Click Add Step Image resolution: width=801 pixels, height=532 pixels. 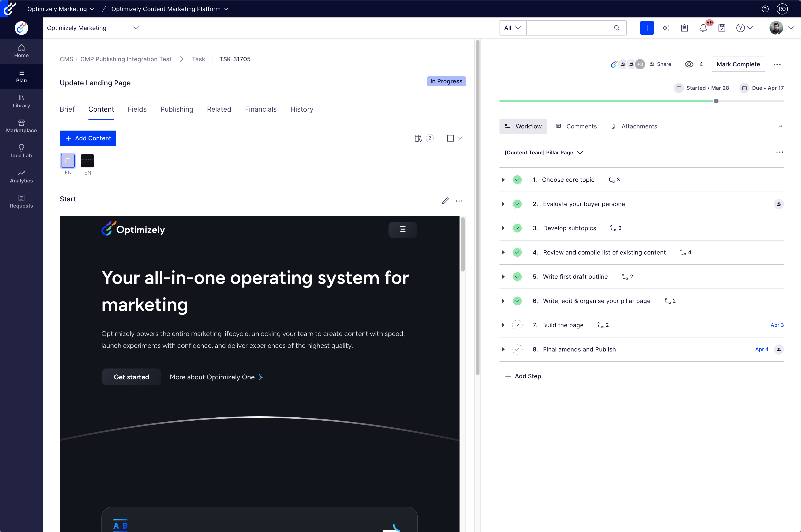(x=523, y=376)
